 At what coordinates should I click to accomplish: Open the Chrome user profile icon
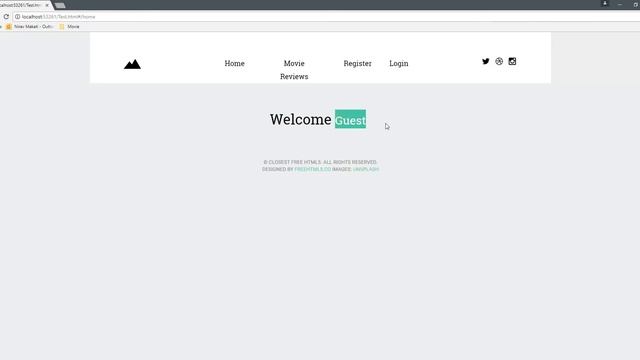click(x=605, y=4)
